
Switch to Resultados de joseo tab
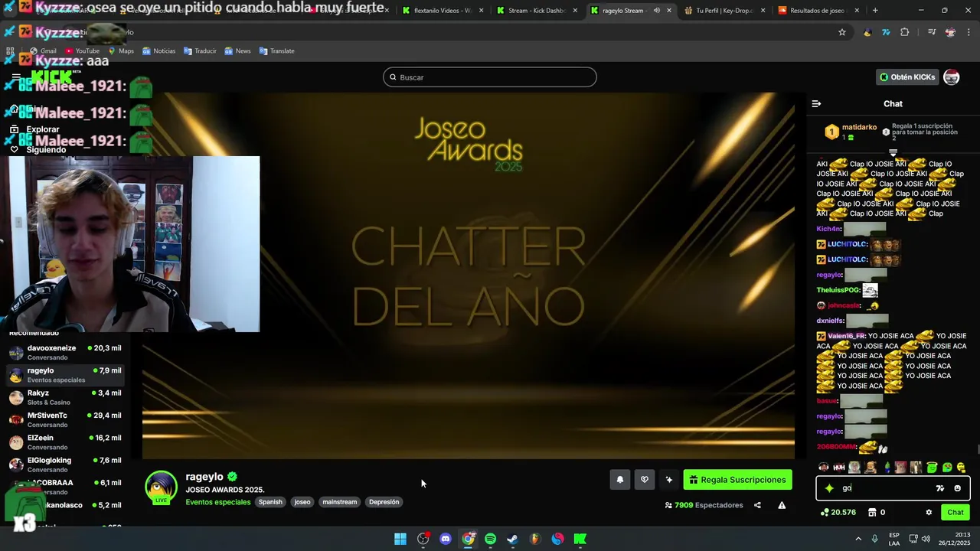817,11
